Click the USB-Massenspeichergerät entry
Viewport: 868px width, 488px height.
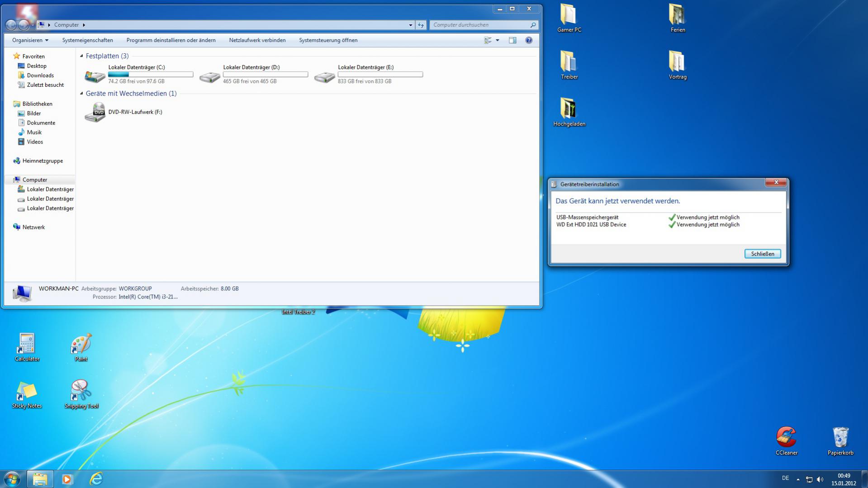point(587,218)
